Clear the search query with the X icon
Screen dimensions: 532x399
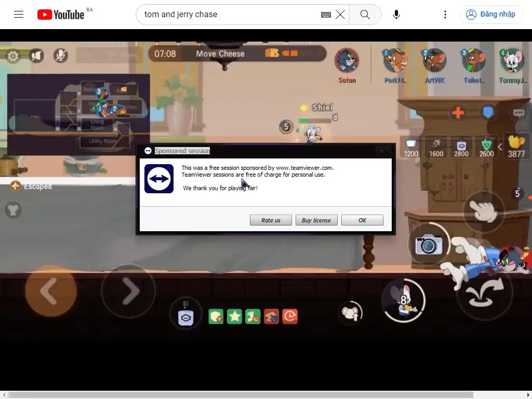[x=340, y=15]
